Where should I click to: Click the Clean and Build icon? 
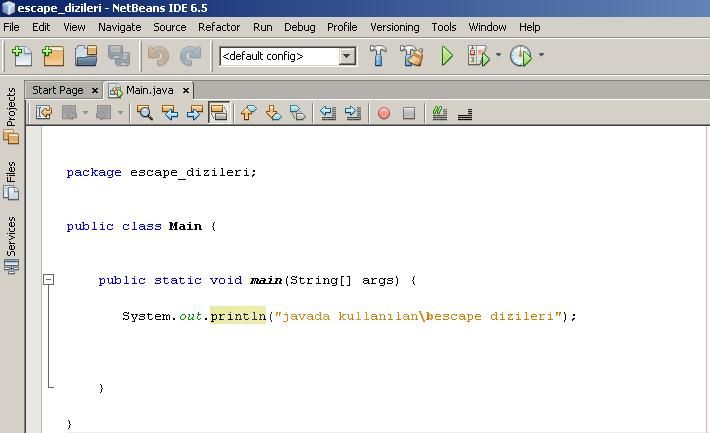click(x=412, y=56)
